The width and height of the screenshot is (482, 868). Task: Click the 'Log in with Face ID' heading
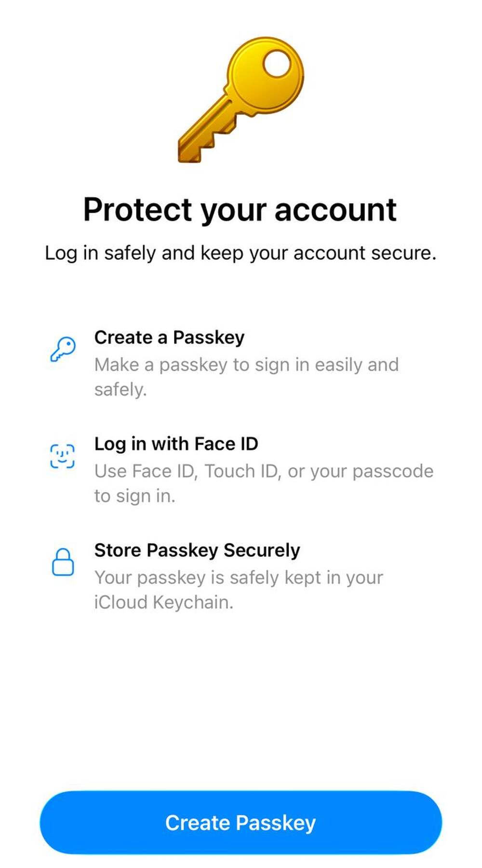[x=176, y=444]
